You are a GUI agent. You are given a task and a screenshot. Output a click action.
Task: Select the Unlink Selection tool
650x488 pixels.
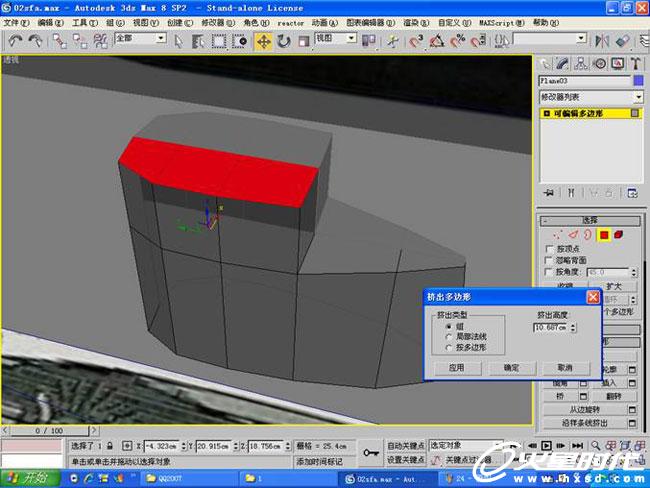(x=80, y=41)
